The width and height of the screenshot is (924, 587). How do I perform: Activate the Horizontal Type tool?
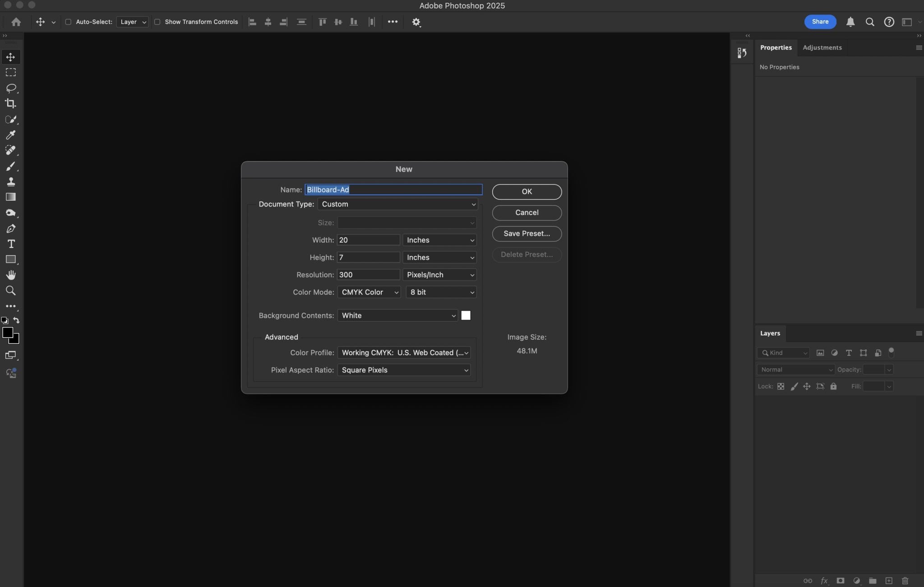[11, 244]
